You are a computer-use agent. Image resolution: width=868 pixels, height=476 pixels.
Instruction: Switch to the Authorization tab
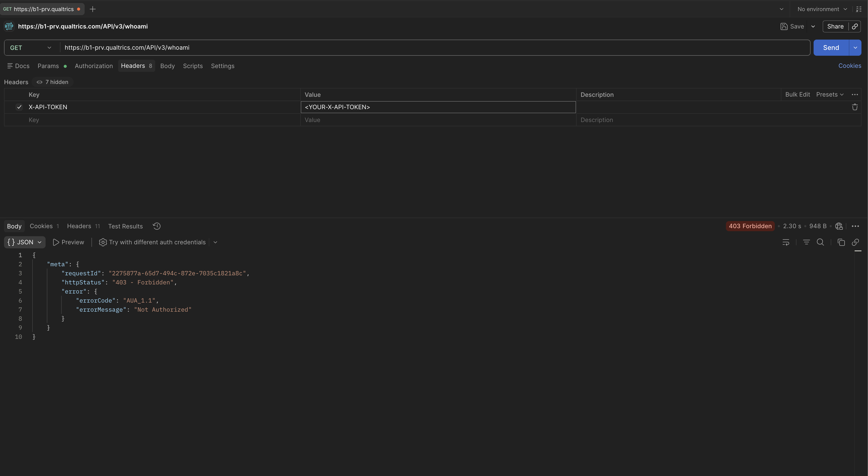pyautogui.click(x=94, y=66)
